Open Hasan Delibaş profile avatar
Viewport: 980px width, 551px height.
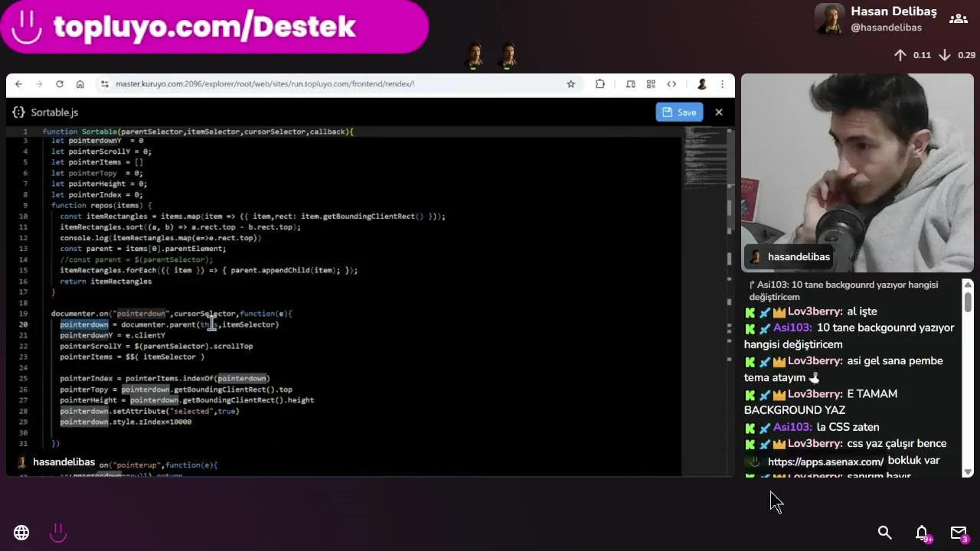pyautogui.click(x=829, y=19)
